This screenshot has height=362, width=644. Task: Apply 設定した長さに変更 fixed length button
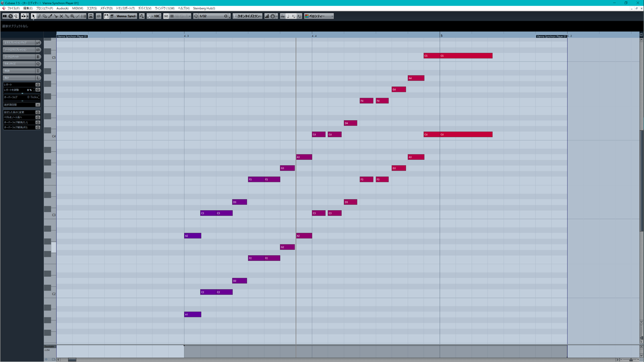pos(38,112)
